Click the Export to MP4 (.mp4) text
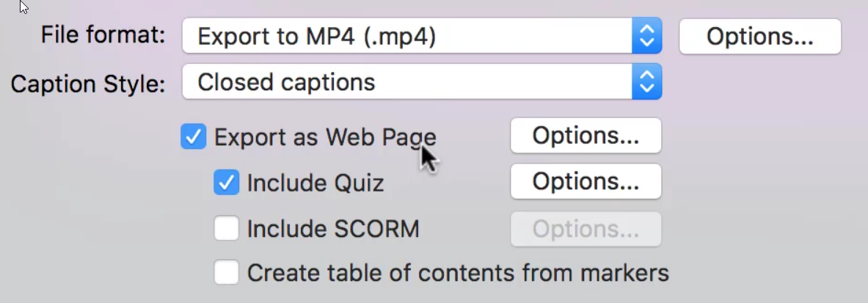This screenshot has width=868, height=303. click(317, 37)
